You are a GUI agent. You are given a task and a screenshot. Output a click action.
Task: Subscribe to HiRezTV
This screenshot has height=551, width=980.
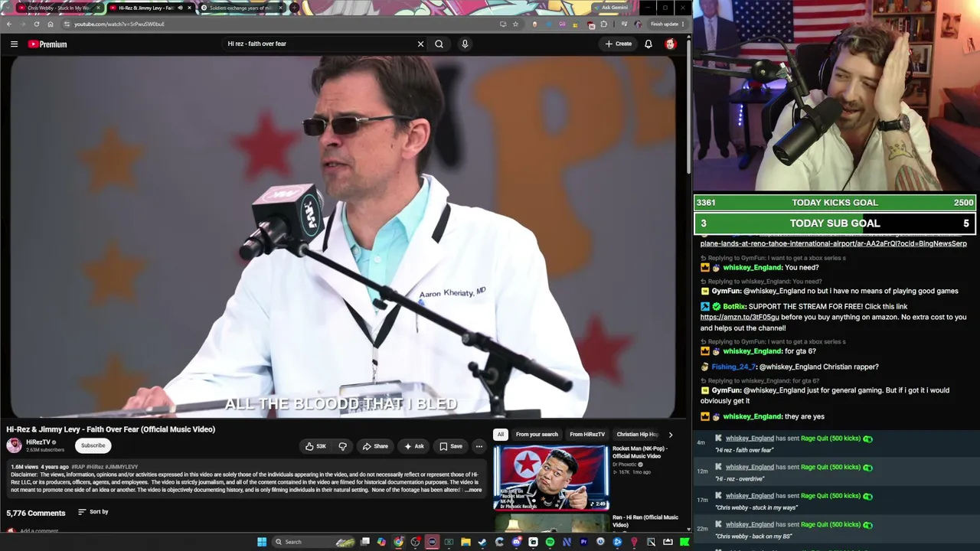(93, 445)
